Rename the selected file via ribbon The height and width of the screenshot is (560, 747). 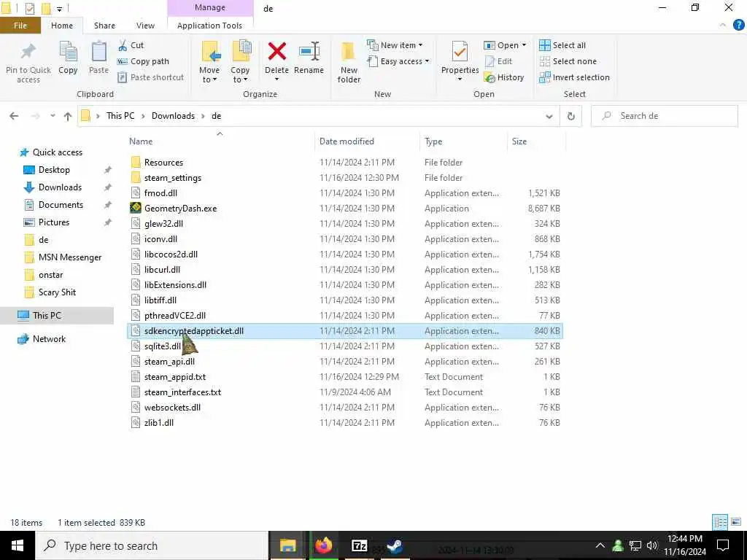click(309, 58)
